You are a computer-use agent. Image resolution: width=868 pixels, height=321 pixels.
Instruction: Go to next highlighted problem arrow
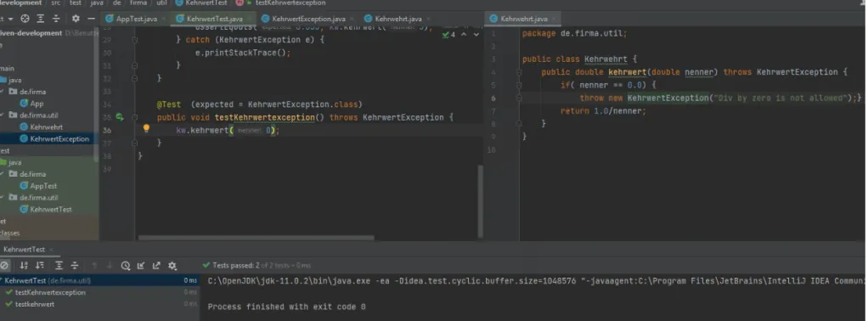[476, 34]
